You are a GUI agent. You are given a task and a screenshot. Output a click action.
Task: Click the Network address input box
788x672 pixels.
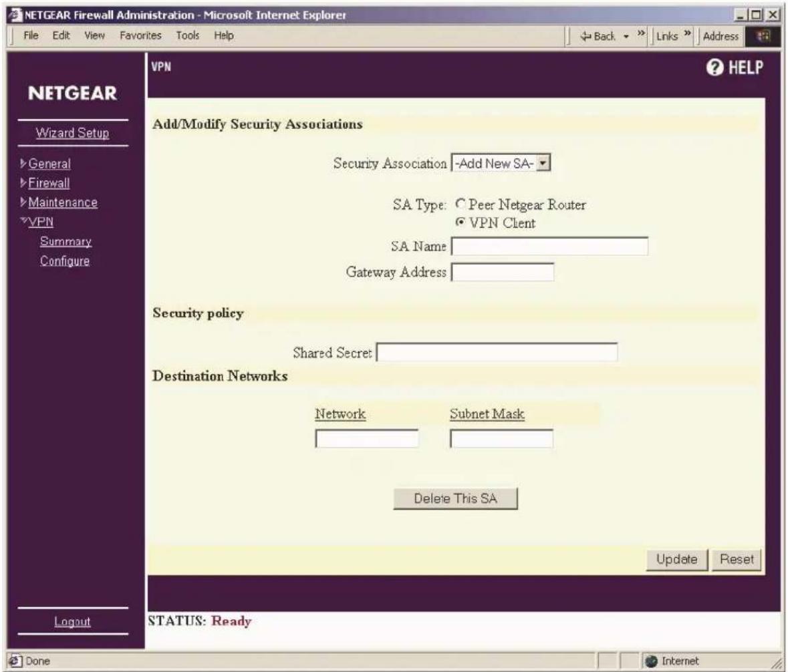[367, 438]
